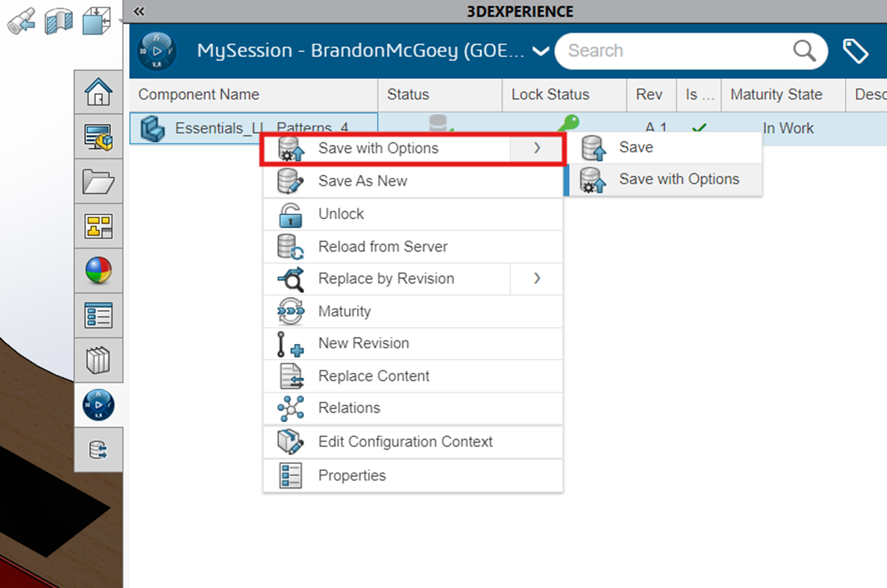Click the open folder icon in sidebar
The width and height of the screenshot is (887, 588).
click(98, 182)
